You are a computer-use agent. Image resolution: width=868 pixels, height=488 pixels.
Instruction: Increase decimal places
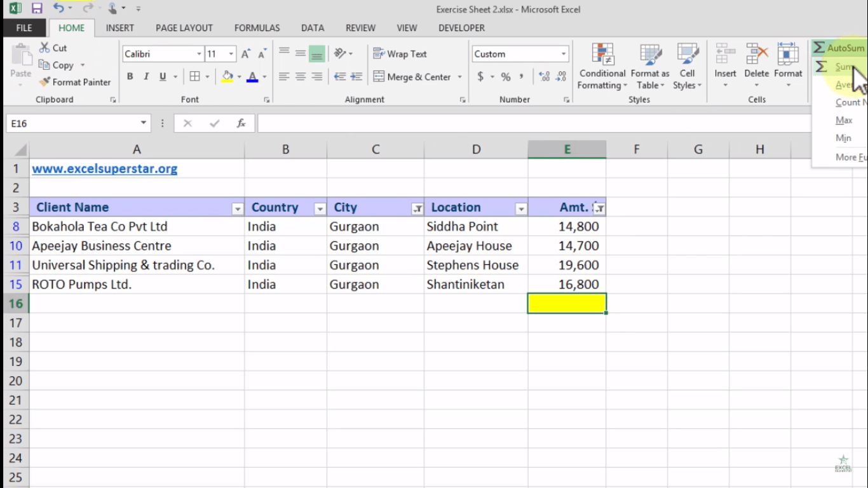pos(543,77)
